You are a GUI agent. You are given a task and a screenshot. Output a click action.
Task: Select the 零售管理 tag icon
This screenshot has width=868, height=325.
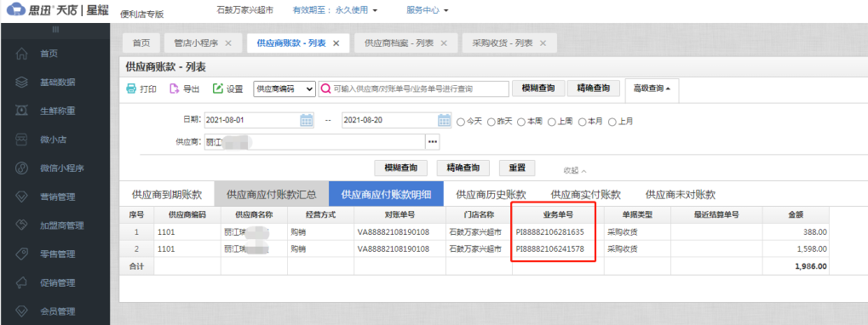(x=21, y=254)
